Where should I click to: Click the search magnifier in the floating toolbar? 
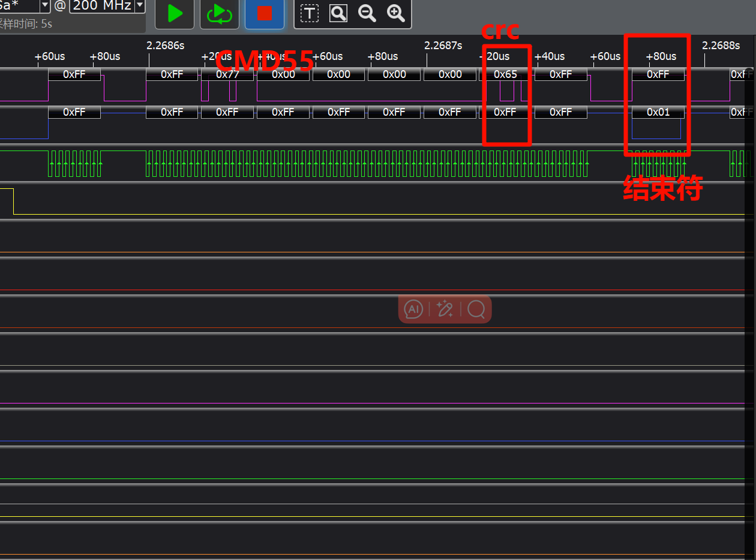476,309
